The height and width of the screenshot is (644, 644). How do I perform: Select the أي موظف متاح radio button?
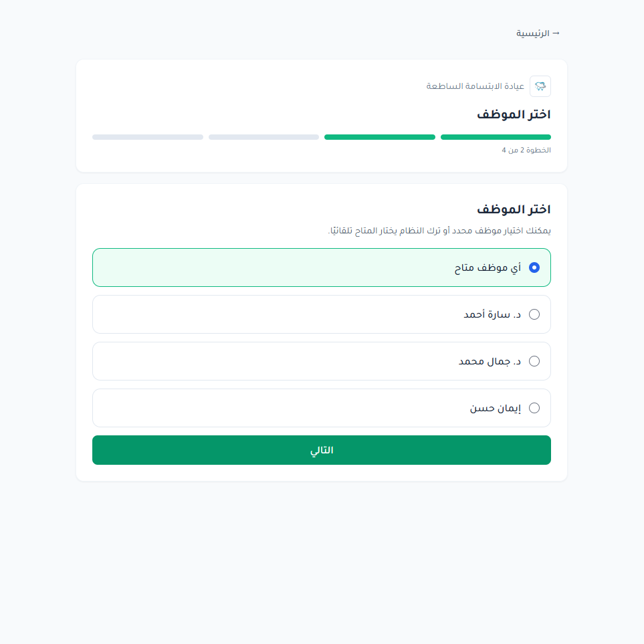pyautogui.click(x=534, y=267)
